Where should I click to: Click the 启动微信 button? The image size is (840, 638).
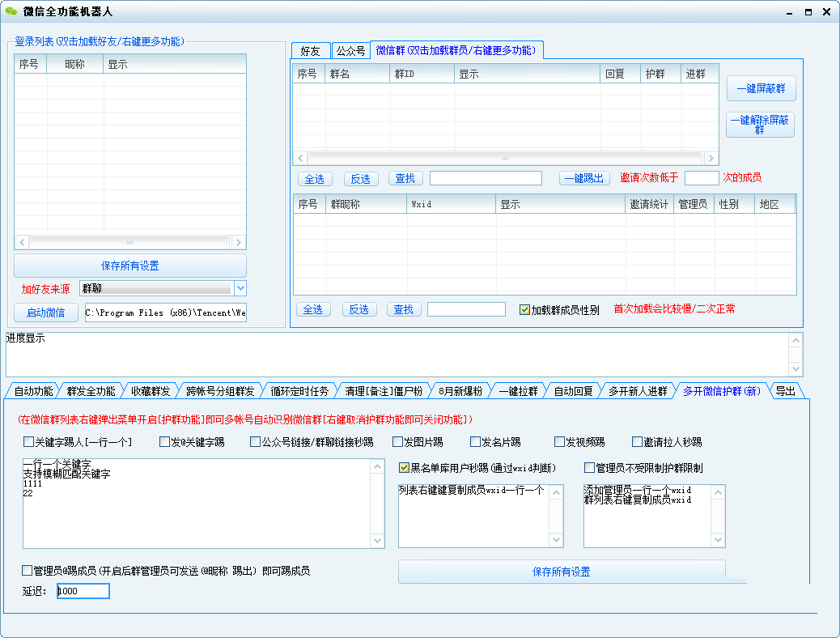pyautogui.click(x=46, y=313)
